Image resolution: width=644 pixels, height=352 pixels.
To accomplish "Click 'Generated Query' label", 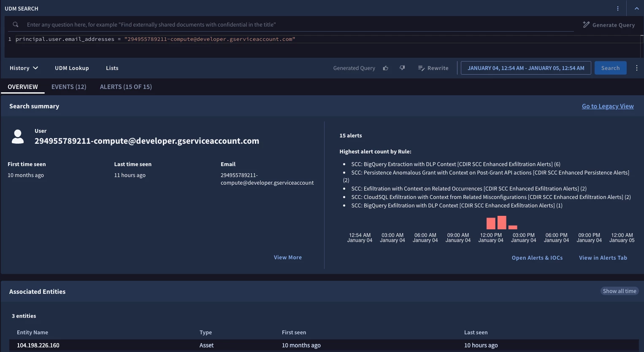I will (x=354, y=68).
